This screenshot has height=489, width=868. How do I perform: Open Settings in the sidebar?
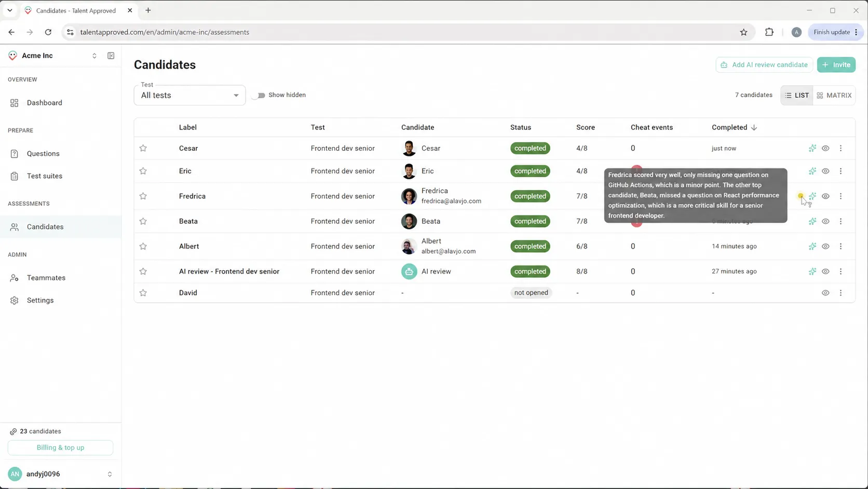point(60,300)
